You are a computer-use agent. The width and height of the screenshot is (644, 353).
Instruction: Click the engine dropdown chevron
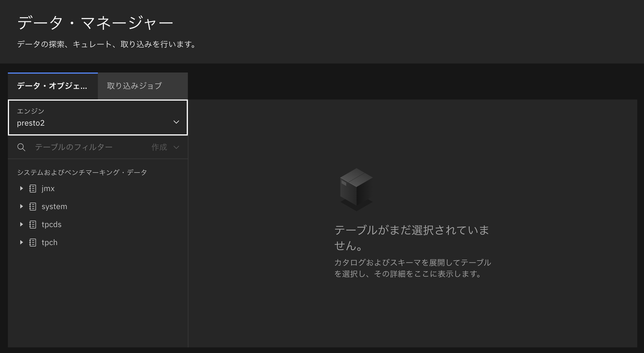[x=176, y=122]
